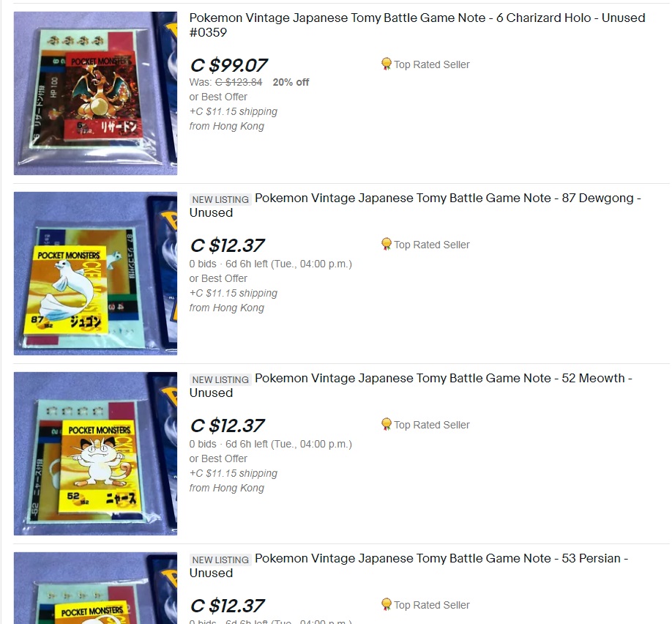Screen dimensions: 672x624
Task: Click the C $12.37 price on Dewgong listing
Action: pyautogui.click(x=228, y=245)
